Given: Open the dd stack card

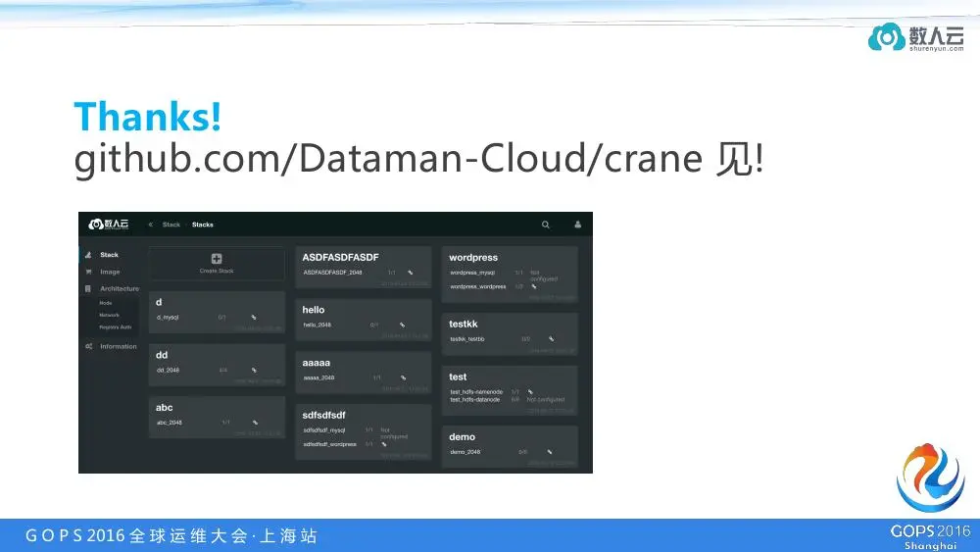Looking at the screenshot, I should (217, 364).
